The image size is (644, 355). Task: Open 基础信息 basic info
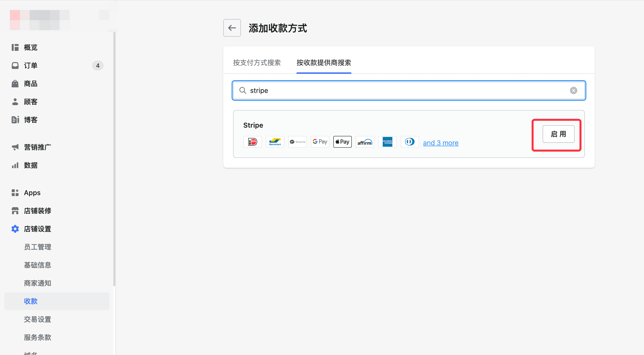pos(37,265)
